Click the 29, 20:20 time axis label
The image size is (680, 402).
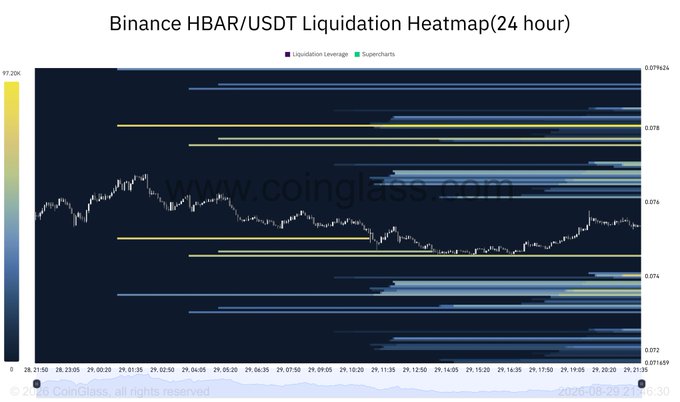[604, 370]
